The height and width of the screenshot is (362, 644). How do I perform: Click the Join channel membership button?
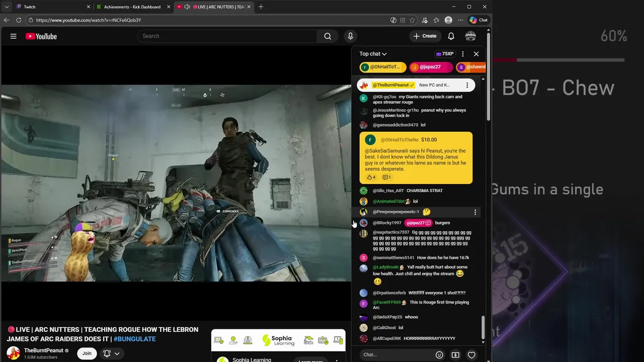(87, 353)
